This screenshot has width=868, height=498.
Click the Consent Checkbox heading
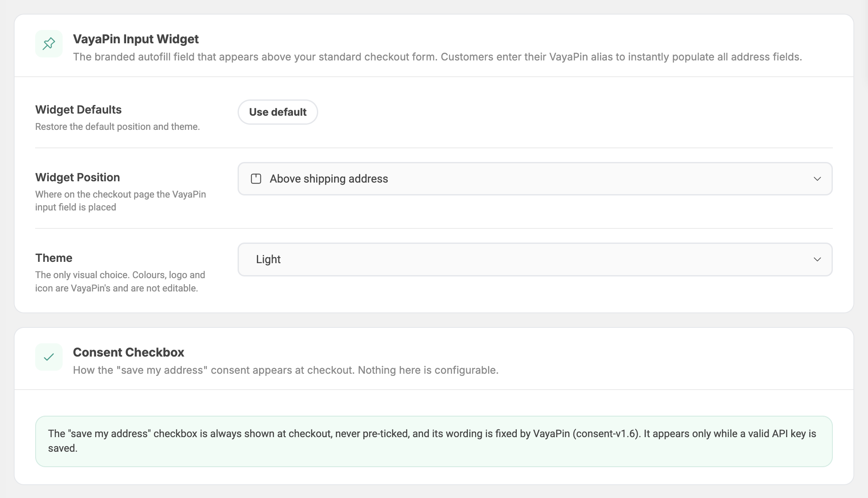click(x=129, y=352)
